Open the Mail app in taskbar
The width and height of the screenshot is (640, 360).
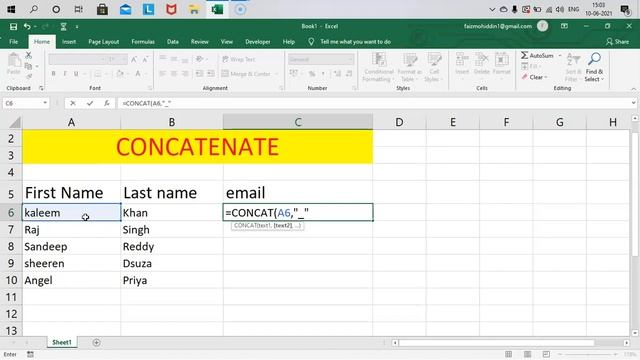125,9
